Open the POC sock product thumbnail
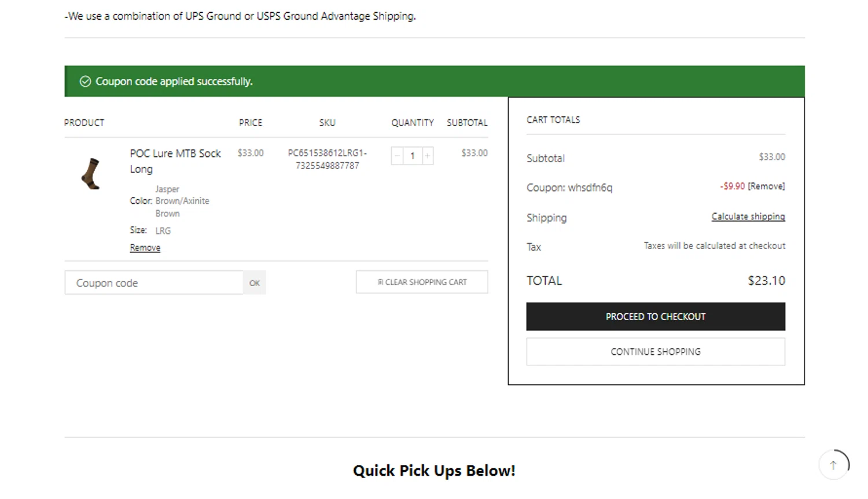The height and width of the screenshot is (499, 868). click(x=91, y=173)
